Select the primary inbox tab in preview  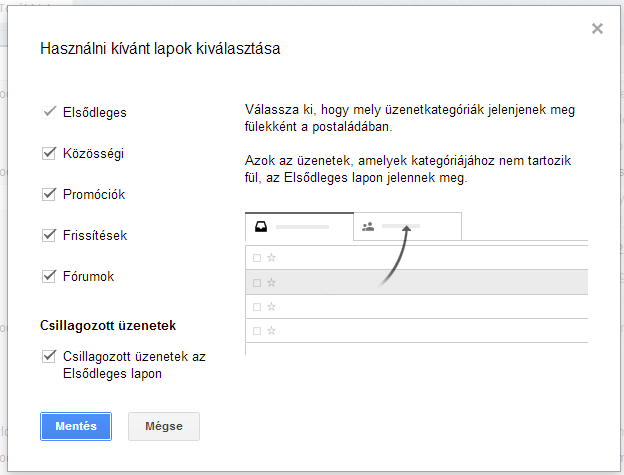click(x=299, y=227)
